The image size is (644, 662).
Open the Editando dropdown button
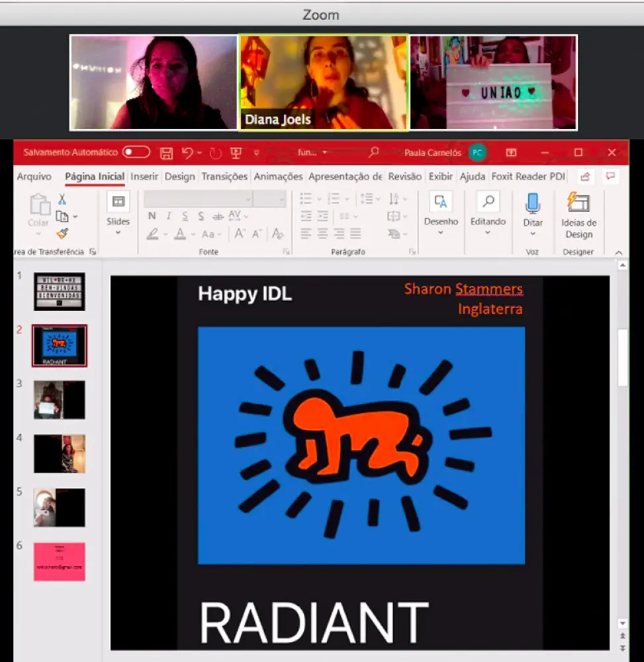(488, 214)
